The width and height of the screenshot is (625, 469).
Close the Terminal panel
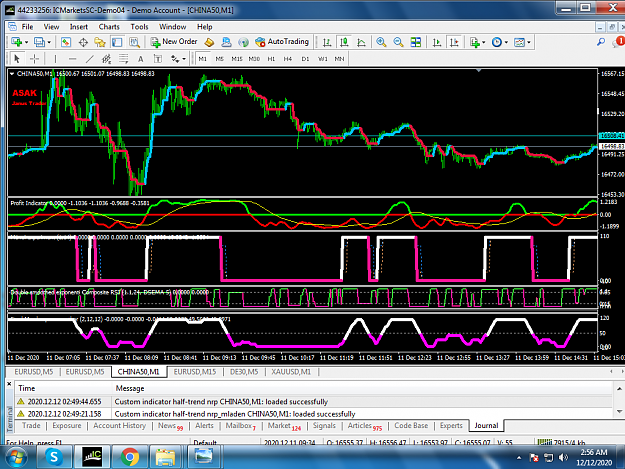click(x=9, y=384)
